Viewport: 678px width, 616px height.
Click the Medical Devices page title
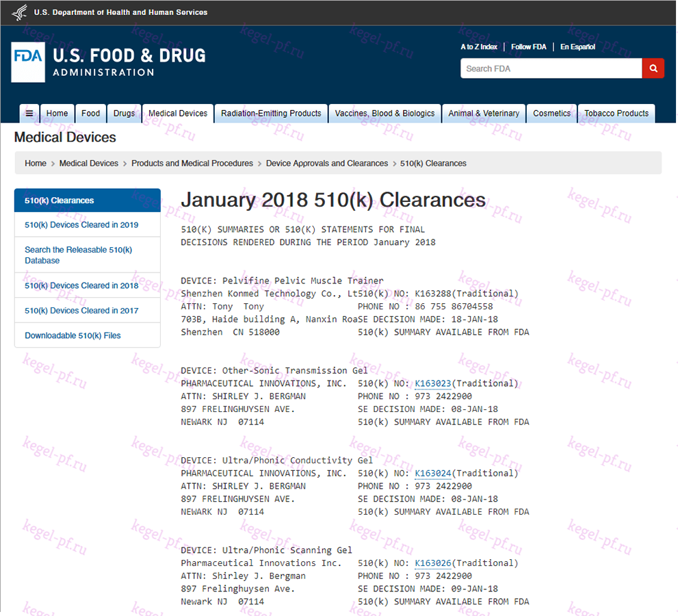(x=65, y=137)
